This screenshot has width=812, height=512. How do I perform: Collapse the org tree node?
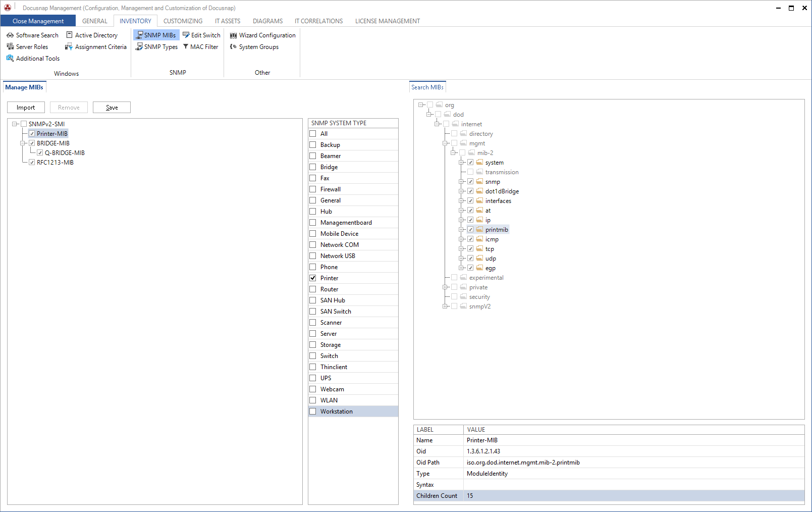pyautogui.click(x=421, y=105)
